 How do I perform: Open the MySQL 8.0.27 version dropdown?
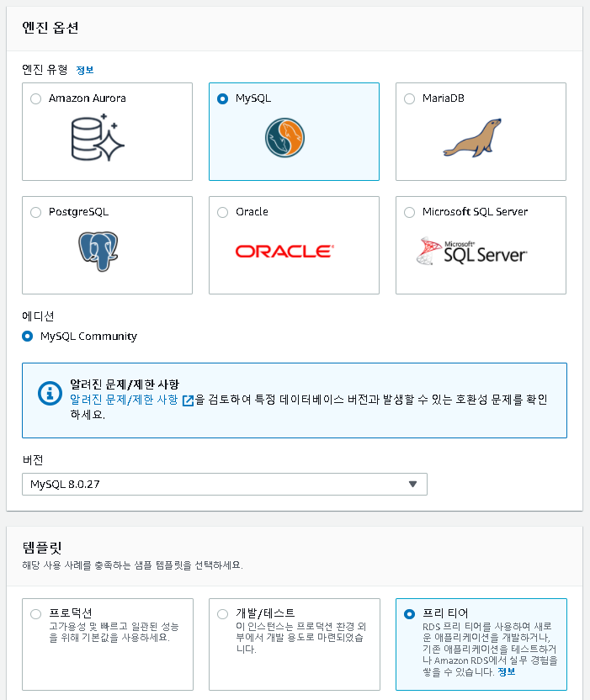pos(225,484)
